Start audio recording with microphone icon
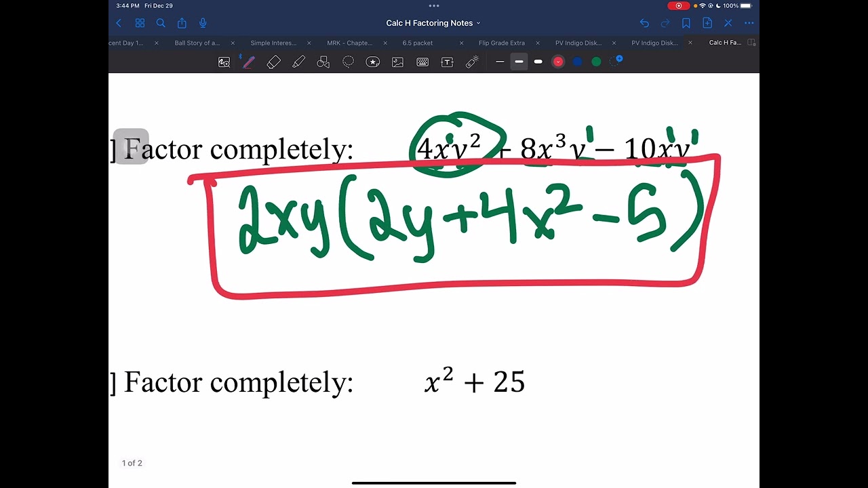Viewport: 868px width, 488px height. tap(203, 23)
